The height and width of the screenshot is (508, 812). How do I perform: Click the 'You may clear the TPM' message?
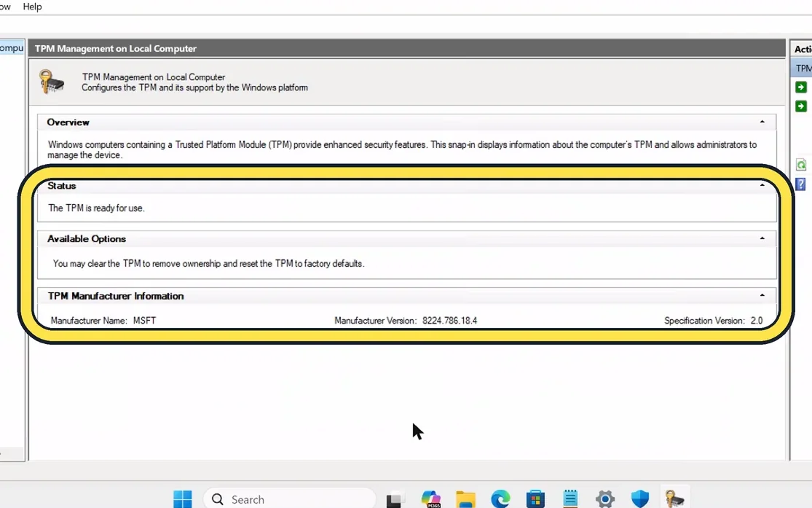208,263
